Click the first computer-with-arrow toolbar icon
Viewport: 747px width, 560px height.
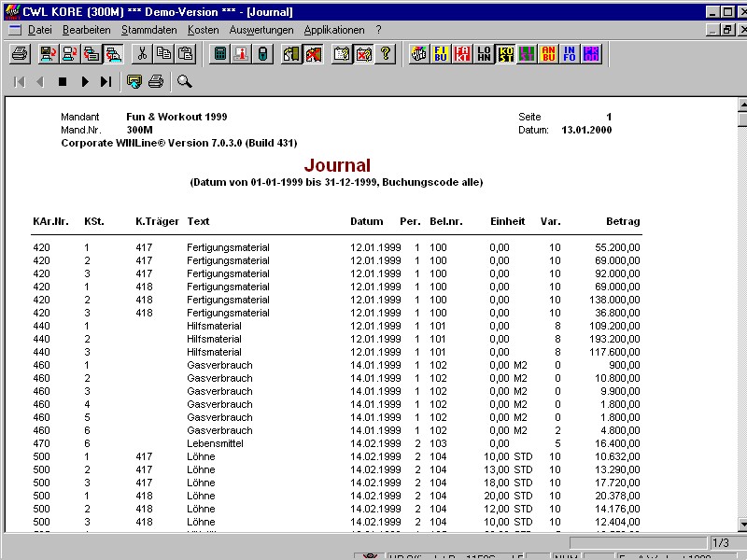click(x=48, y=54)
